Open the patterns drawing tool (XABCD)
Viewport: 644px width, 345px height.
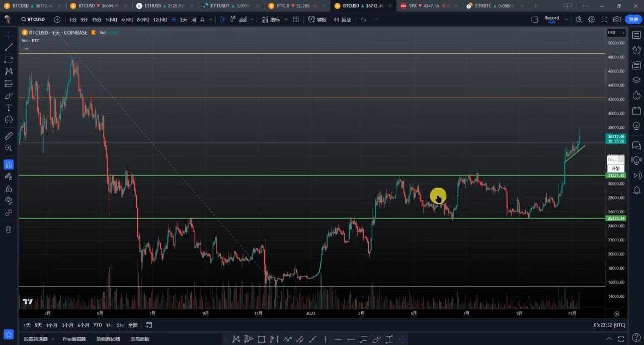[9, 71]
